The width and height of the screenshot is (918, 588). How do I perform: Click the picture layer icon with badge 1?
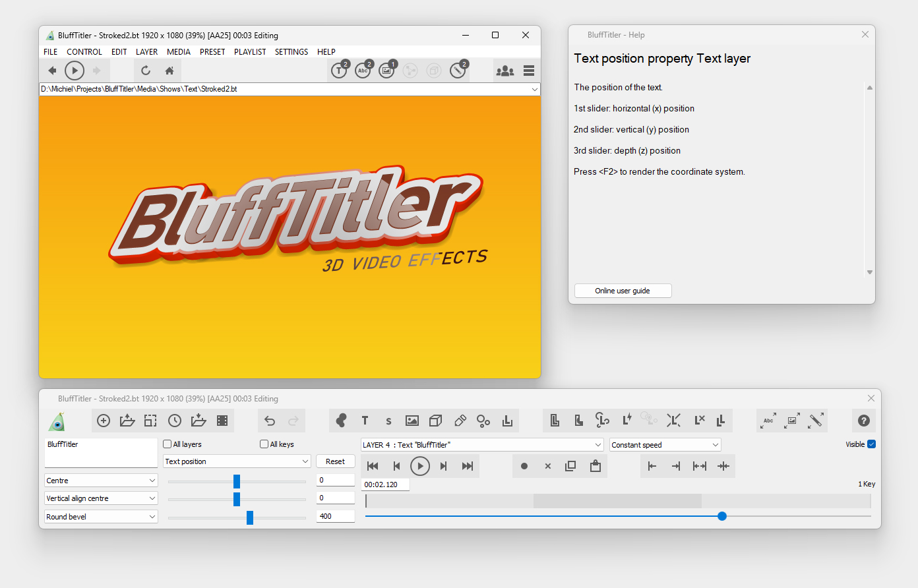pyautogui.click(x=387, y=70)
